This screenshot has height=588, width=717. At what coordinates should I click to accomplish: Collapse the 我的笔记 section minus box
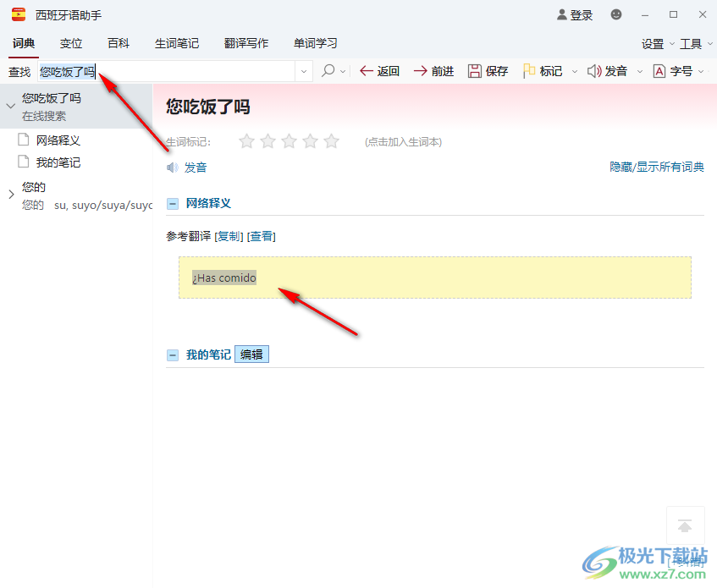173,355
